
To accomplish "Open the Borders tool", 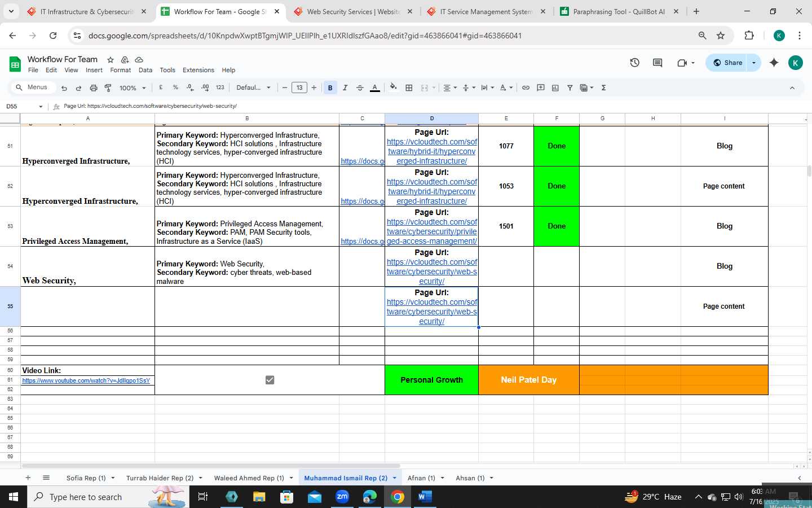I will [x=409, y=87].
